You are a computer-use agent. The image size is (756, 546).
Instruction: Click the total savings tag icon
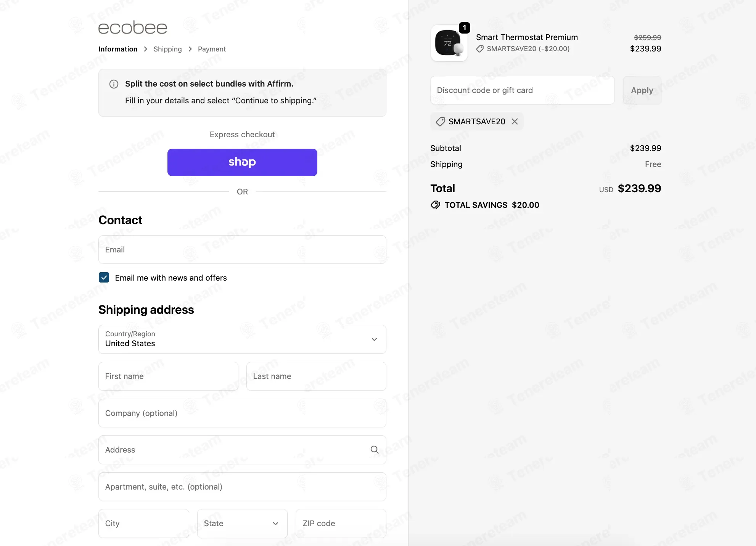click(x=435, y=205)
